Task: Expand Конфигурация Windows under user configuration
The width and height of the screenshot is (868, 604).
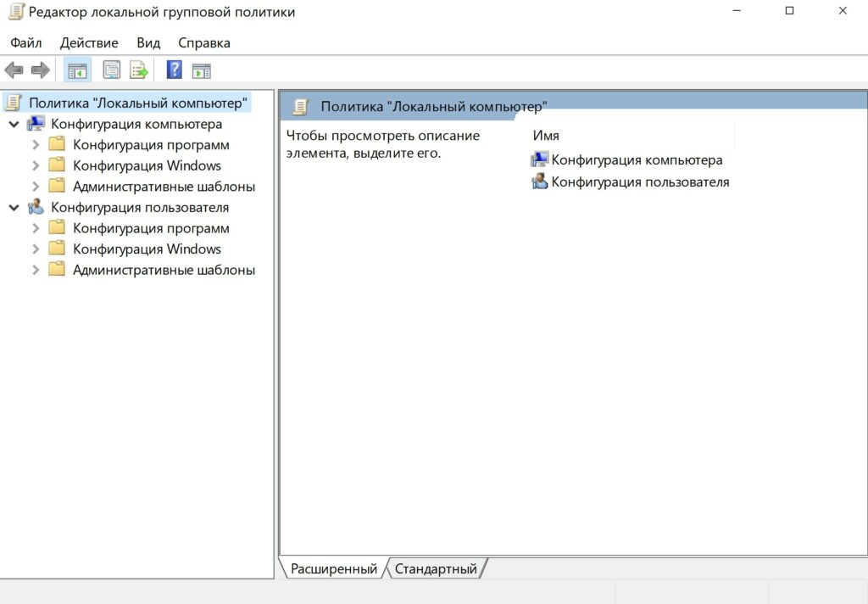Action: pos(36,249)
